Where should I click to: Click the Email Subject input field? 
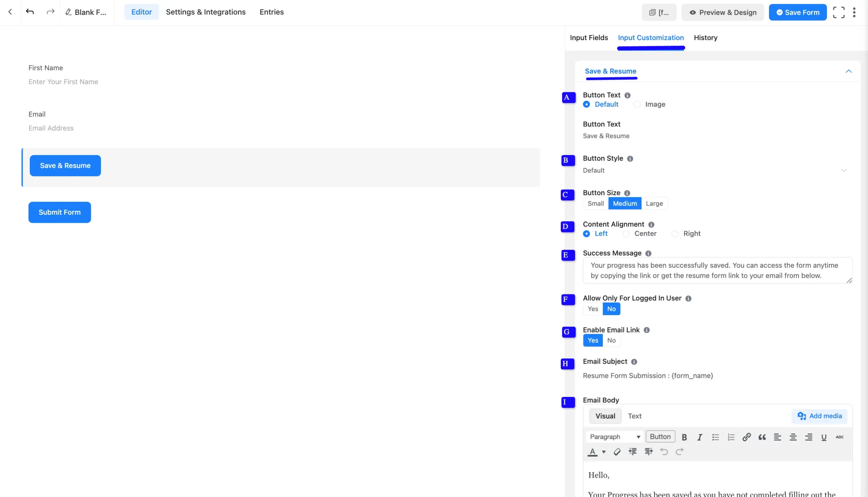714,376
